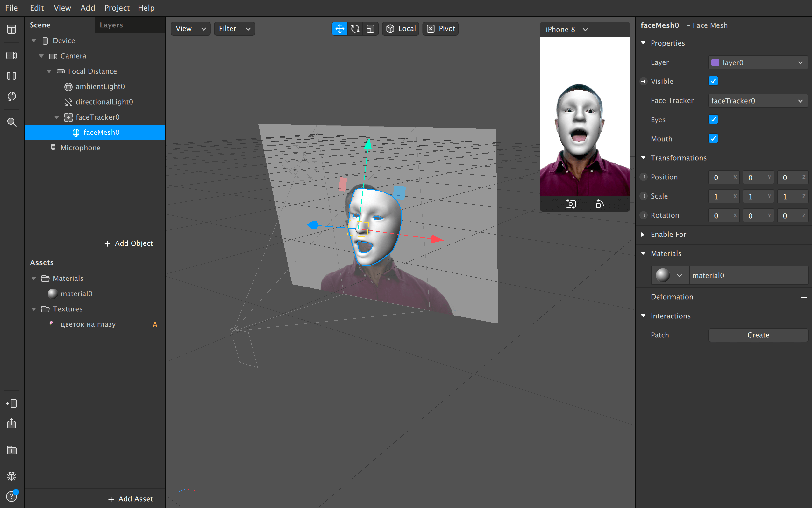Open the View menu in menu bar
Screen dimensions: 812x508
(x=62, y=8)
